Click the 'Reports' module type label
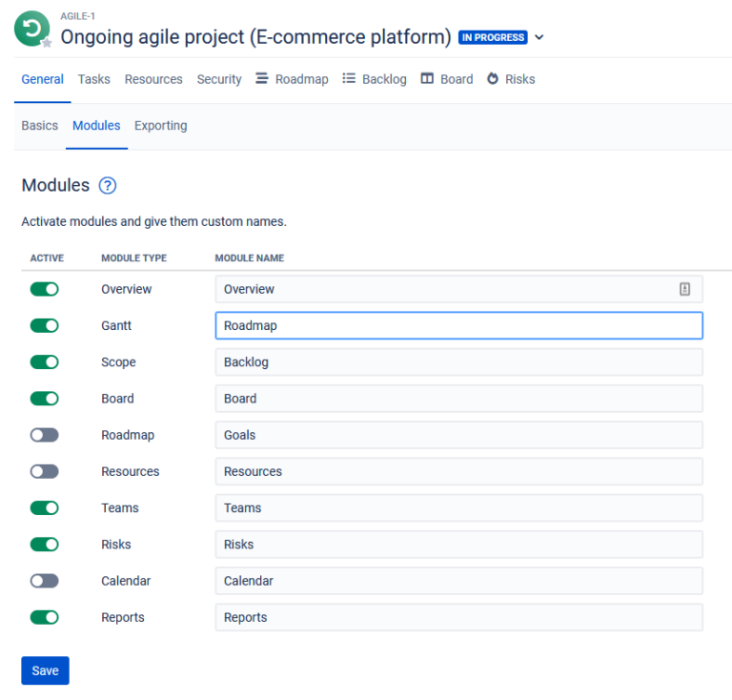This screenshot has width=732, height=700. 123,617
